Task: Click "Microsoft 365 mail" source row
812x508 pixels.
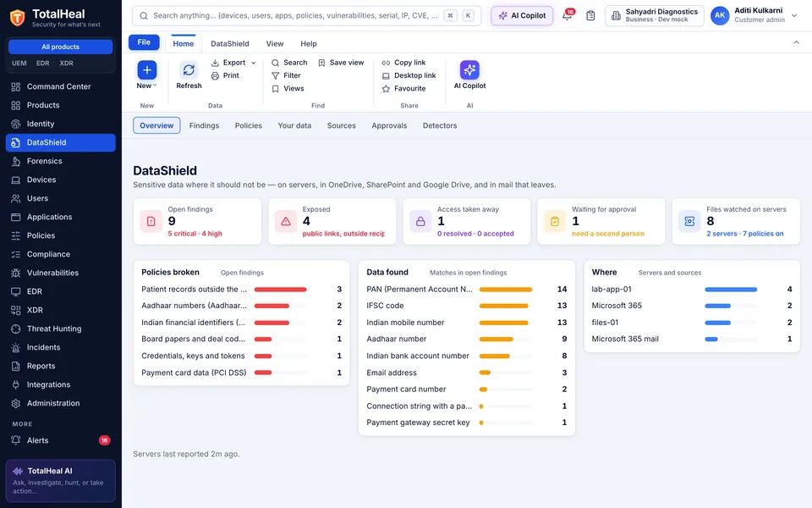Action: 692,339
